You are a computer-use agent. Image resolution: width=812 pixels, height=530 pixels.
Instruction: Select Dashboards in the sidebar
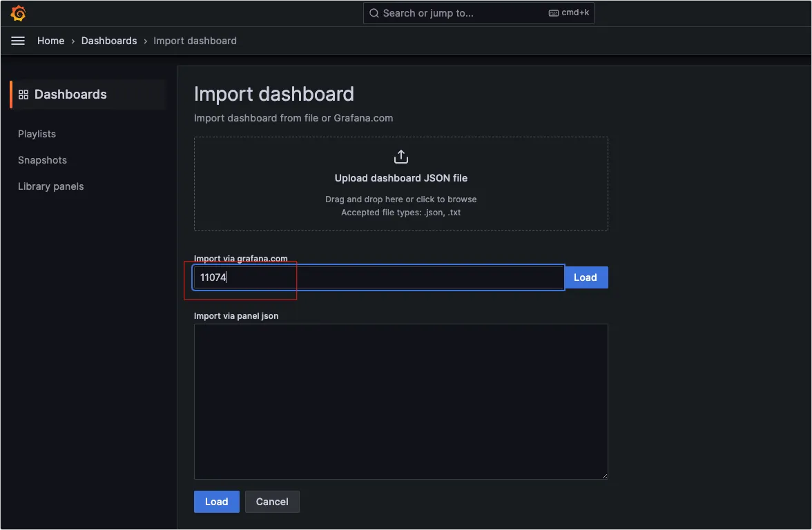tap(70, 95)
